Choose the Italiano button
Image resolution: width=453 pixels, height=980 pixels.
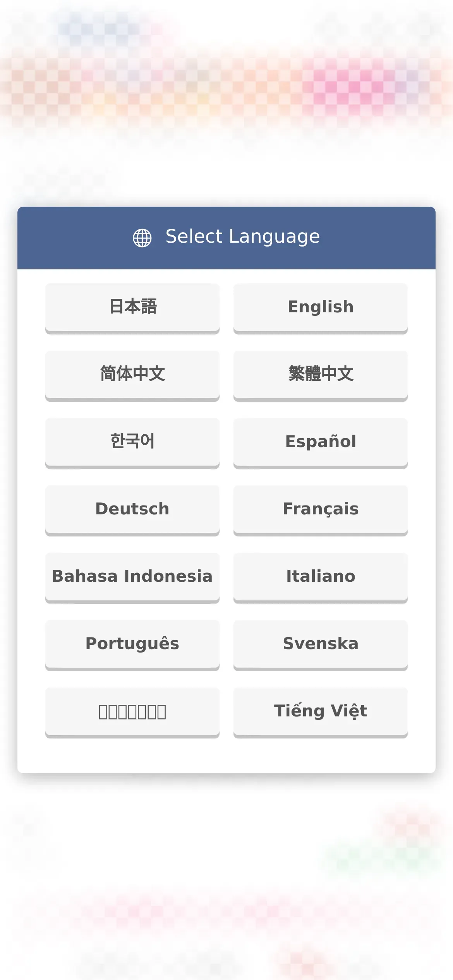321,578
